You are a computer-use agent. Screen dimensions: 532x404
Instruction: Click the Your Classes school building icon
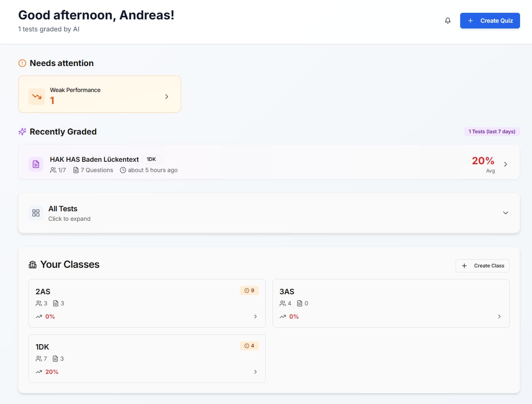(33, 265)
